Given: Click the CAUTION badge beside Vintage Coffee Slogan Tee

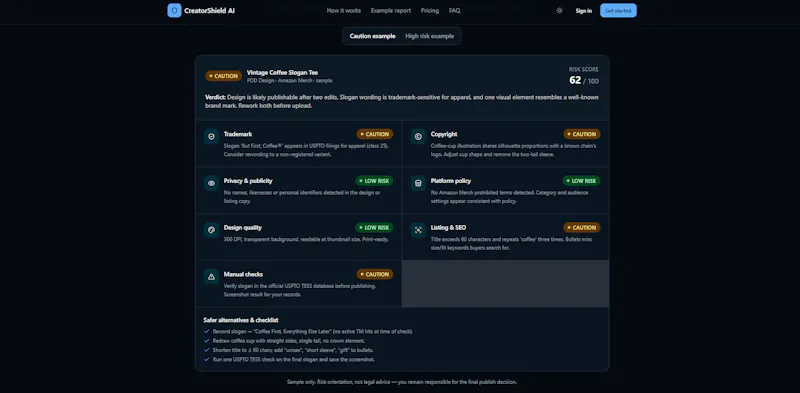Looking at the screenshot, I should pos(223,76).
